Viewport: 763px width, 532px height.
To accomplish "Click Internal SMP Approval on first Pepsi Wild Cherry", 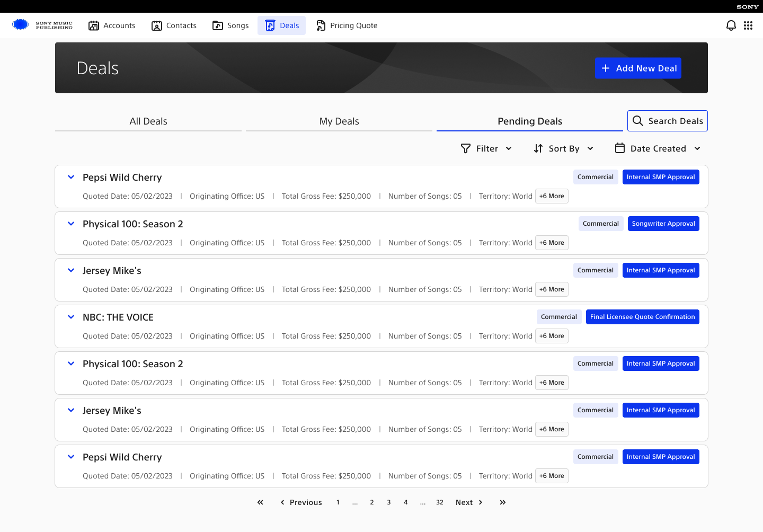I will [661, 177].
